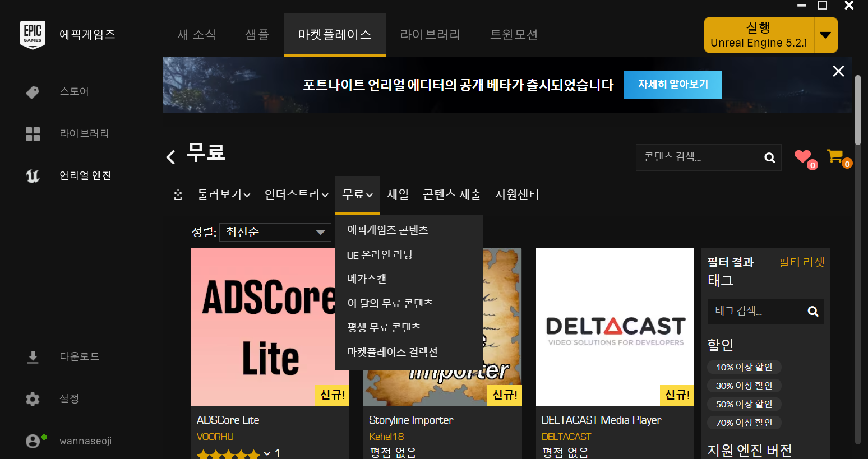Image resolution: width=868 pixels, height=459 pixels.
Task: Open the DELTACAST seller link
Action: (x=566, y=437)
